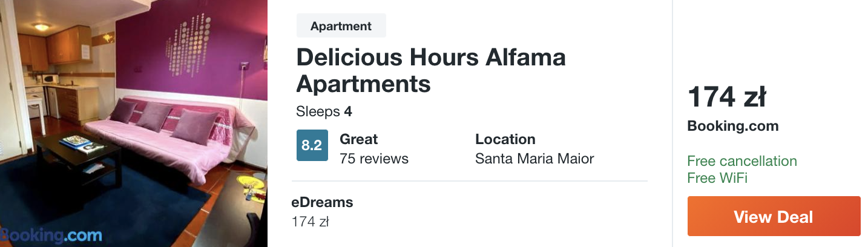Click Booking.com provider name below the price
868x247 pixels.
pyautogui.click(x=732, y=127)
